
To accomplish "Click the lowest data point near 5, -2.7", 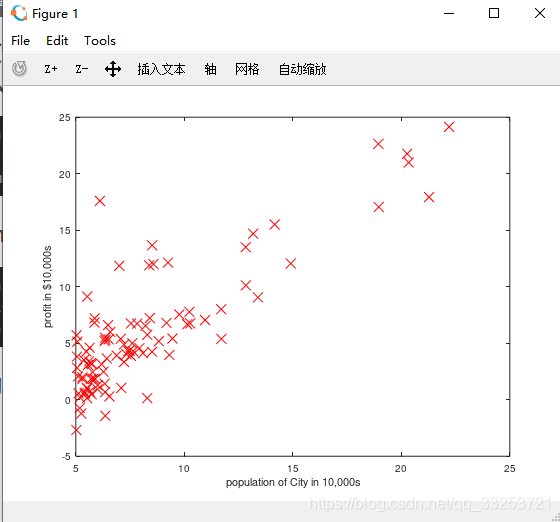I will click(x=76, y=430).
